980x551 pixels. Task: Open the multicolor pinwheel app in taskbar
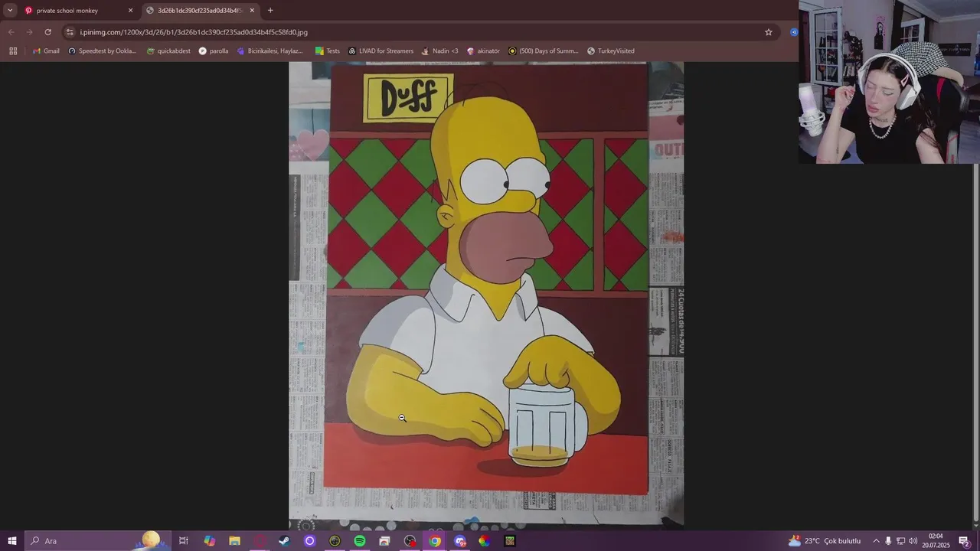485,541
